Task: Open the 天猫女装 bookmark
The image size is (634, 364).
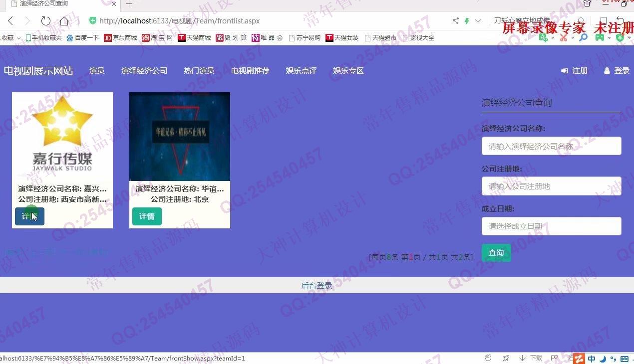Action: click(x=342, y=37)
